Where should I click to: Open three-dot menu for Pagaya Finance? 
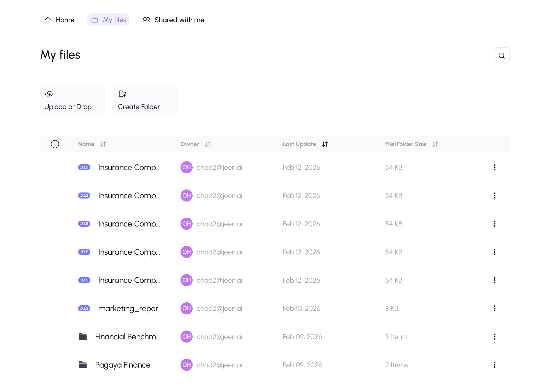point(494,365)
